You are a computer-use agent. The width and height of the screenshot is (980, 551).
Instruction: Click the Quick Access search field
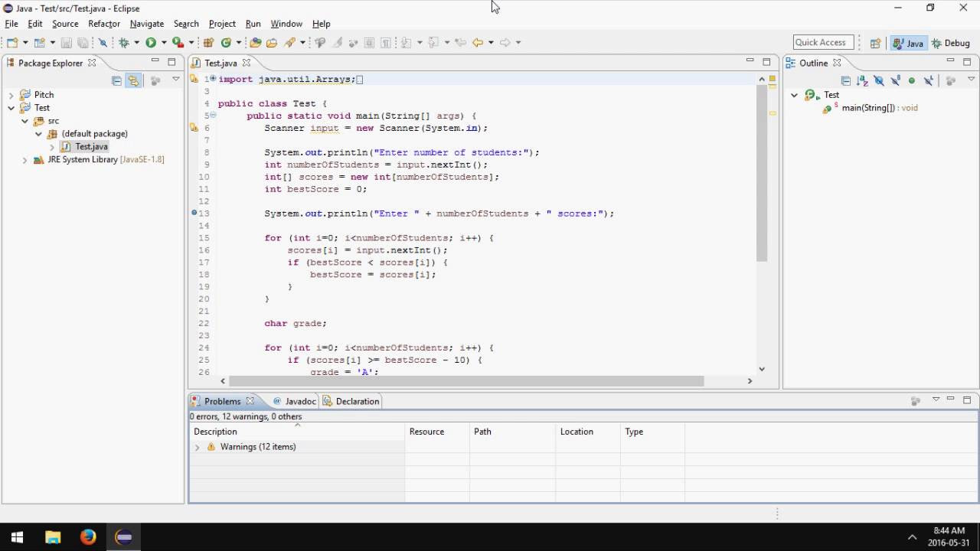tap(824, 43)
